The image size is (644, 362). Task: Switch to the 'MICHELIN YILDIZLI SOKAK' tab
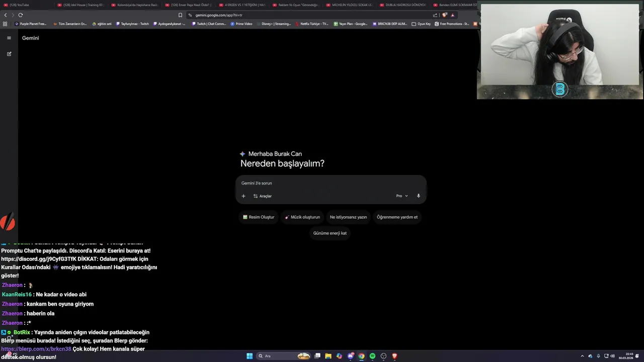click(350, 5)
